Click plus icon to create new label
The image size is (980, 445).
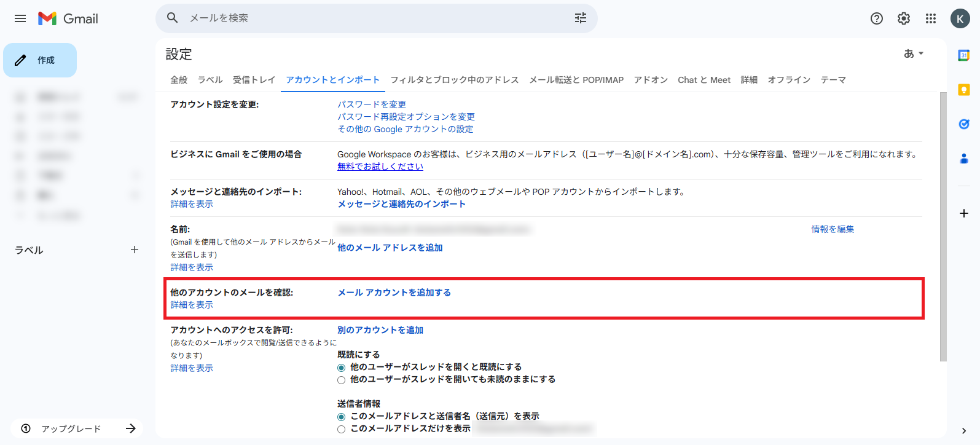pyautogui.click(x=135, y=250)
